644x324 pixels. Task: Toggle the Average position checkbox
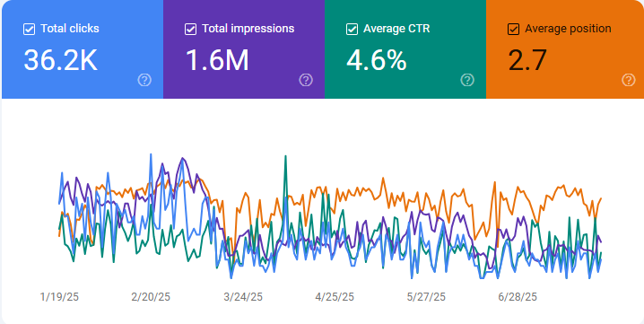pos(513,30)
